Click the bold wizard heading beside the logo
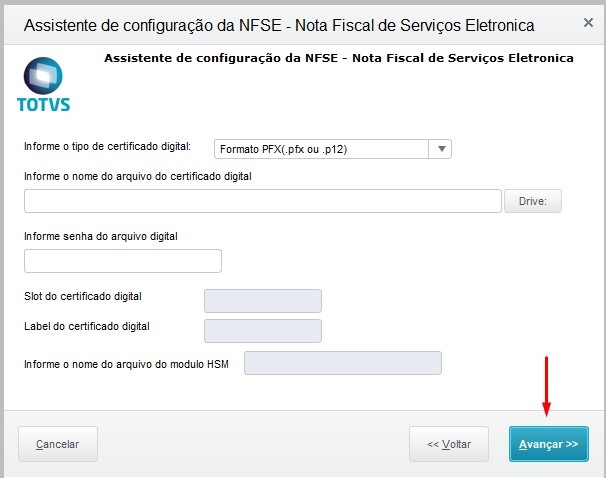The height and width of the screenshot is (478, 606). [x=338, y=58]
